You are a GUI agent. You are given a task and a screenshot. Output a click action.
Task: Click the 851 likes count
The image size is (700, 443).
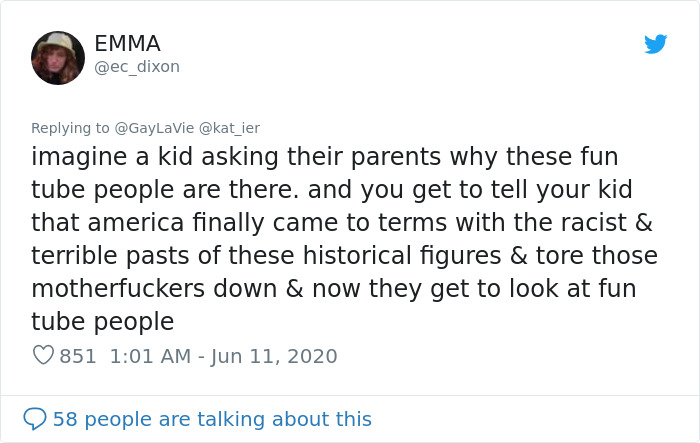coord(78,356)
